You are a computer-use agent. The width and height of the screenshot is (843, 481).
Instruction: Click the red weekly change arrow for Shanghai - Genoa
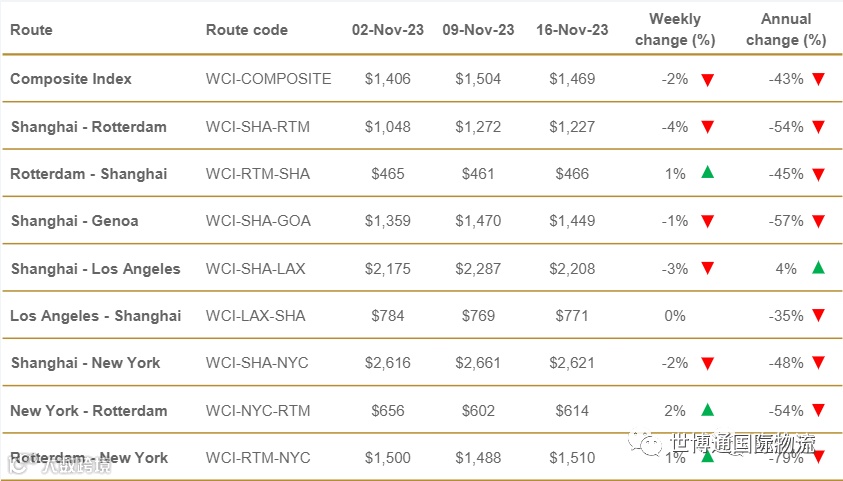click(707, 222)
